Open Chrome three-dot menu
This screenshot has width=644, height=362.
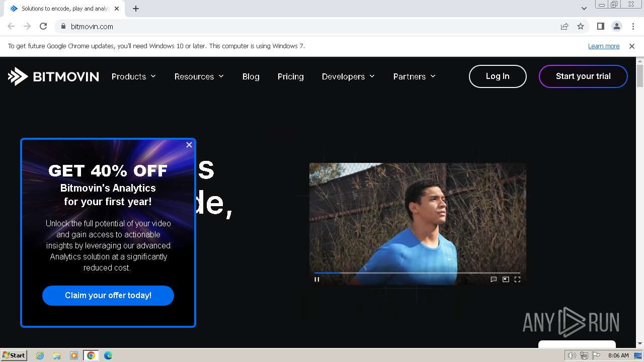633,26
